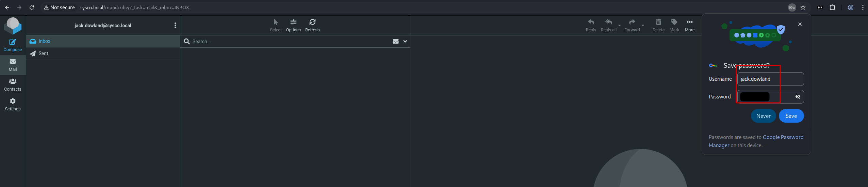Click the Select toolbar button
The height and width of the screenshot is (187, 868).
276,26
